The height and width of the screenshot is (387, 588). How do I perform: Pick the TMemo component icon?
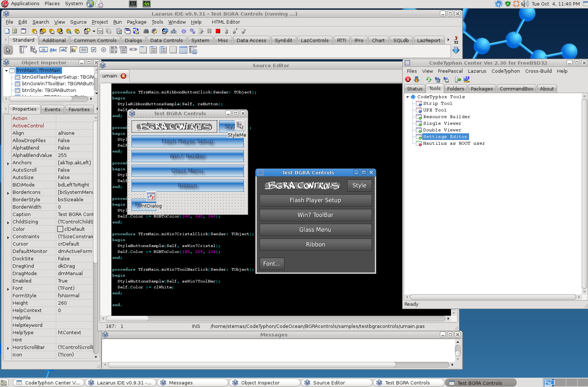click(73, 50)
